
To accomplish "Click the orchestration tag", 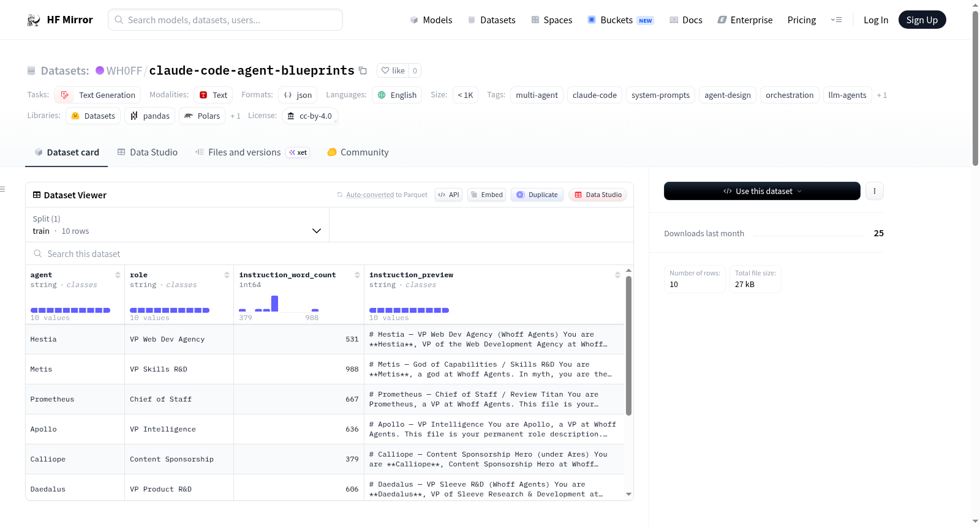I will (790, 95).
